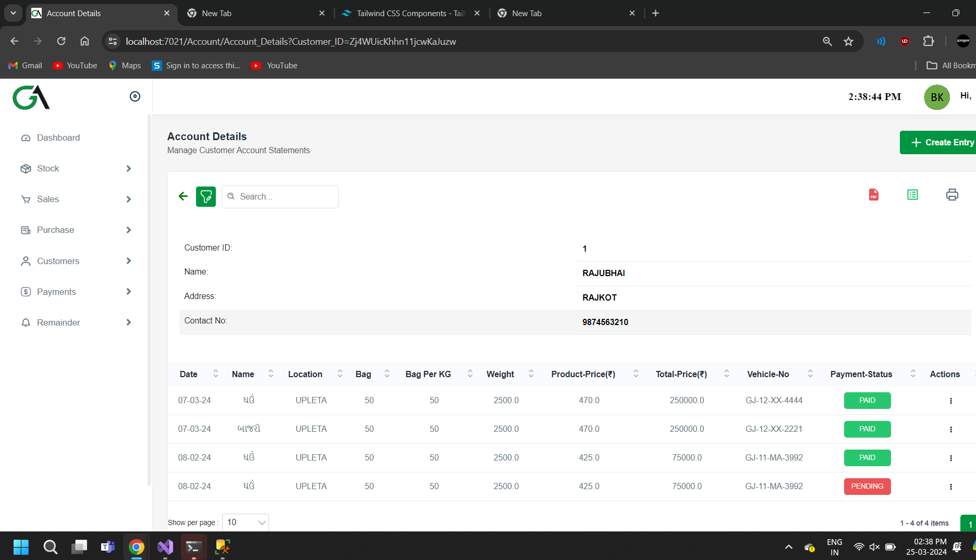This screenshot has height=560, width=976.
Task: Sort table by Name column arrows
Action: (x=271, y=374)
